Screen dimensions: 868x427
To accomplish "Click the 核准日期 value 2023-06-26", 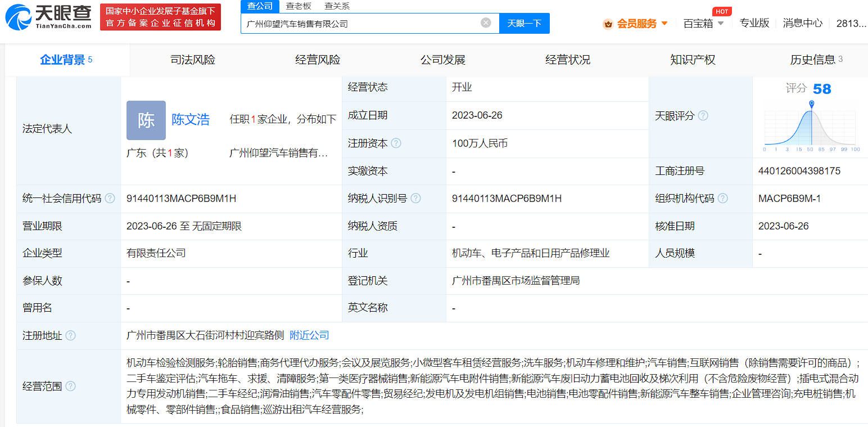I will pyautogui.click(x=784, y=226).
